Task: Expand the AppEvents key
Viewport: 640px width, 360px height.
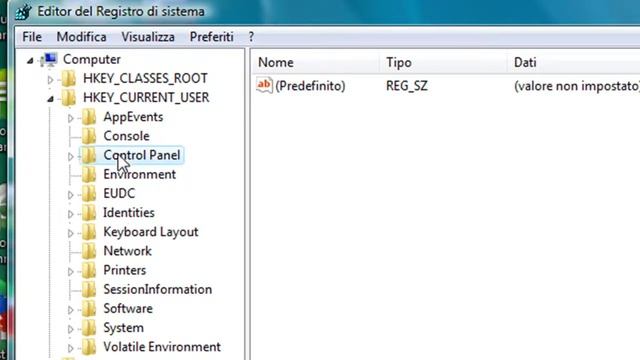Action: (71, 118)
